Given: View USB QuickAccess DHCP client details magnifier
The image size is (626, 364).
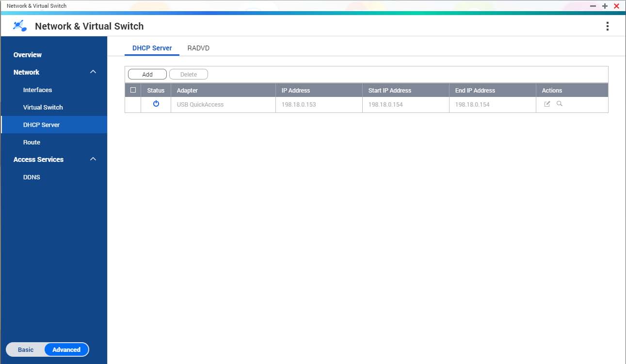Looking at the screenshot, I should point(560,104).
